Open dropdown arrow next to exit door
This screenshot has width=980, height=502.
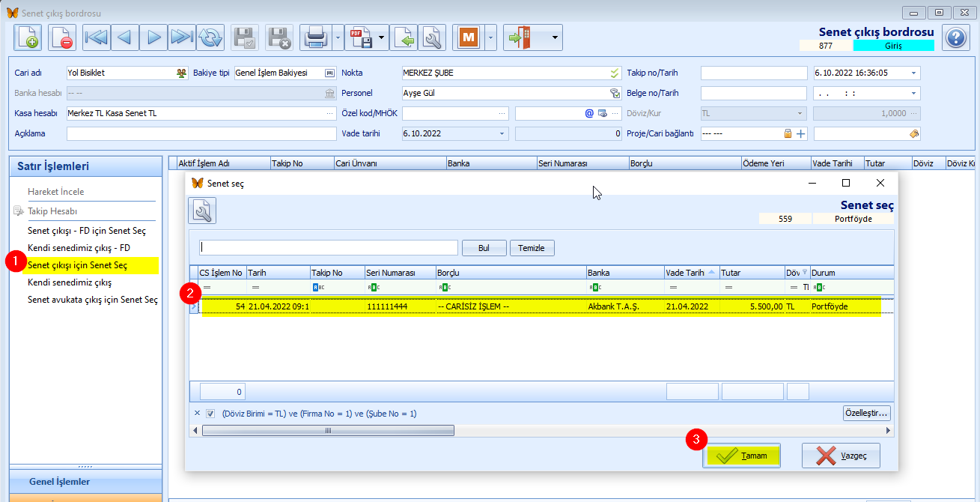coord(555,37)
